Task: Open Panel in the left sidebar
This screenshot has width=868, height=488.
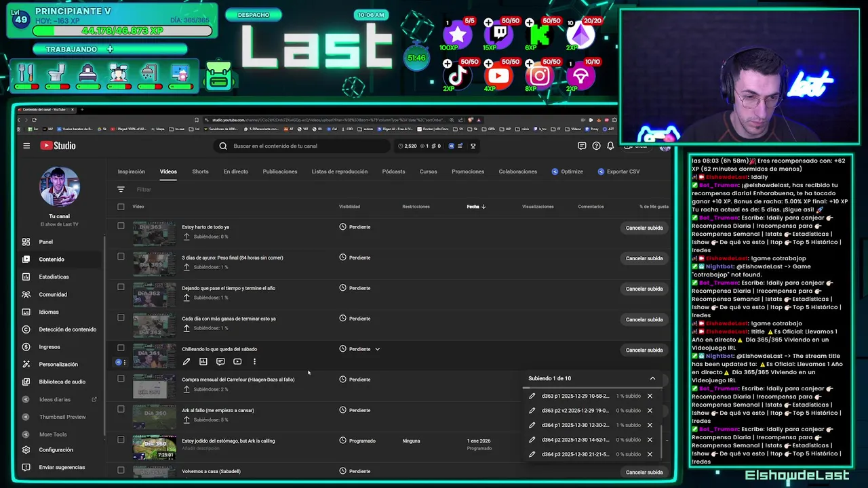Action: click(45, 242)
